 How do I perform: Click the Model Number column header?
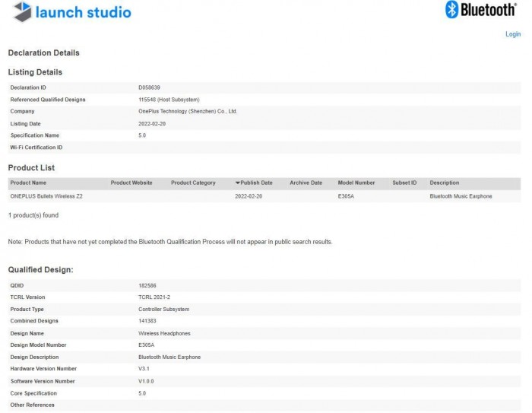pos(356,183)
